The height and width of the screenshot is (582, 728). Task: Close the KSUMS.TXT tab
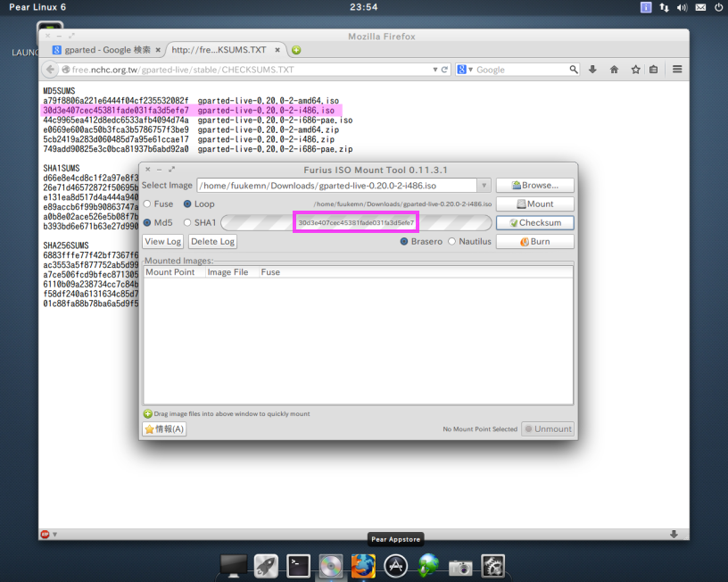[x=277, y=50]
